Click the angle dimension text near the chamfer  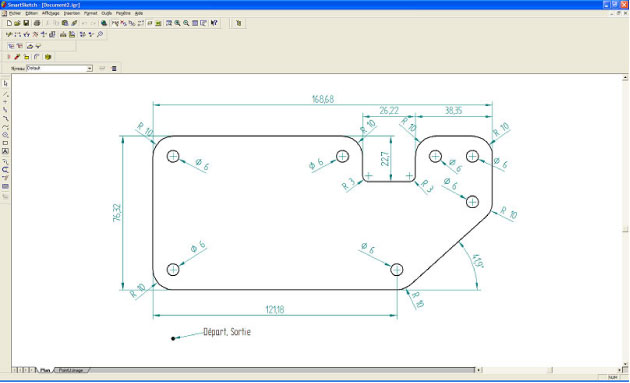(x=477, y=261)
